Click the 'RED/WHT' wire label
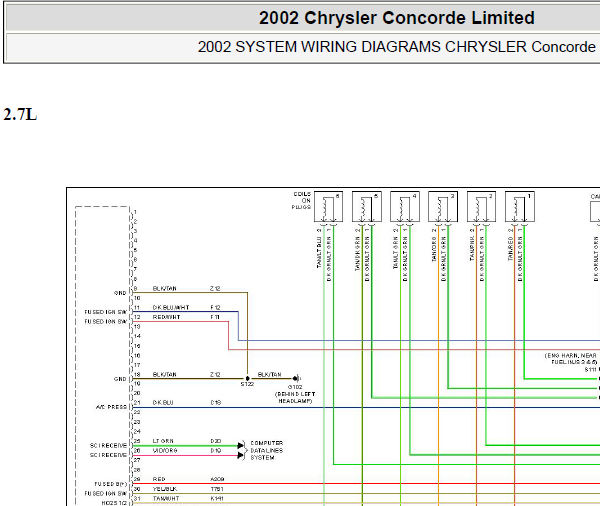The width and height of the screenshot is (600, 506). click(x=166, y=317)
